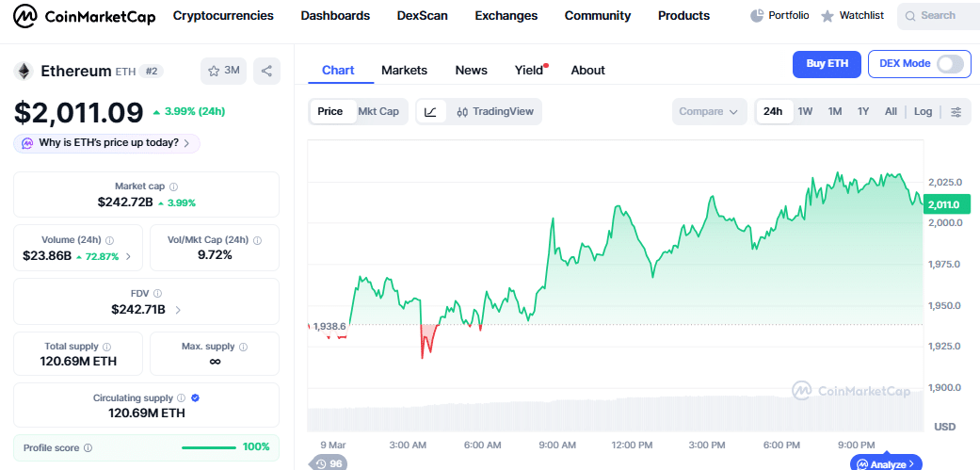Switch to TradingView candlestick chart
The height and width of the screenshot is (470, 980).
coord(495,112)
